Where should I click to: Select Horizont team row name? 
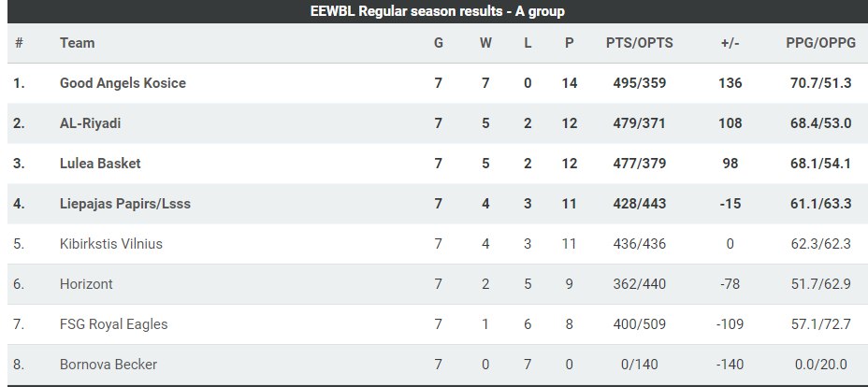[x=86, y=284]
